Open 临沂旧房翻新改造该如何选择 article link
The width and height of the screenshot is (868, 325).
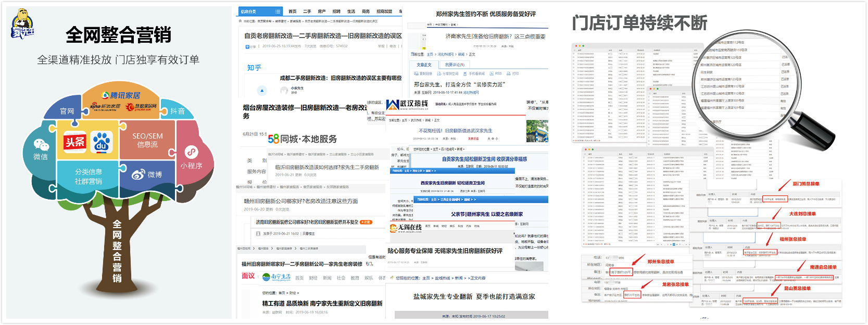point(327,167)
